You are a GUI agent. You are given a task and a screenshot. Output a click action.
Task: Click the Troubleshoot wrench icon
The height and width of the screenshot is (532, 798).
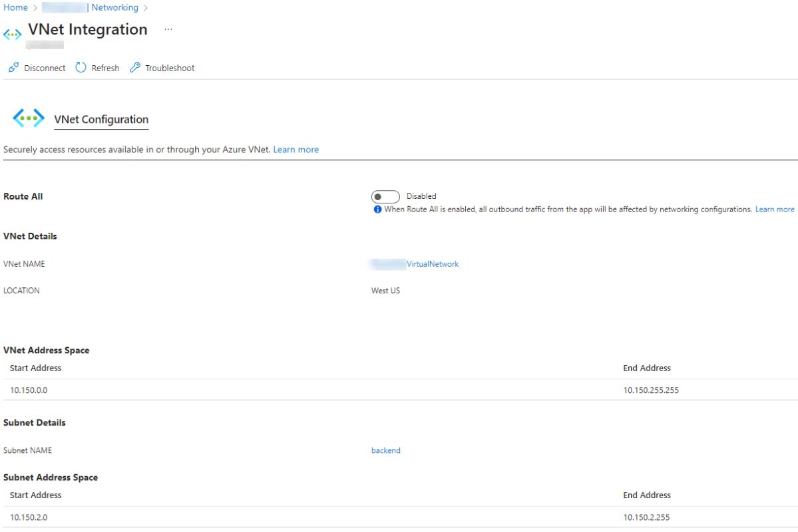click(135, 67)
